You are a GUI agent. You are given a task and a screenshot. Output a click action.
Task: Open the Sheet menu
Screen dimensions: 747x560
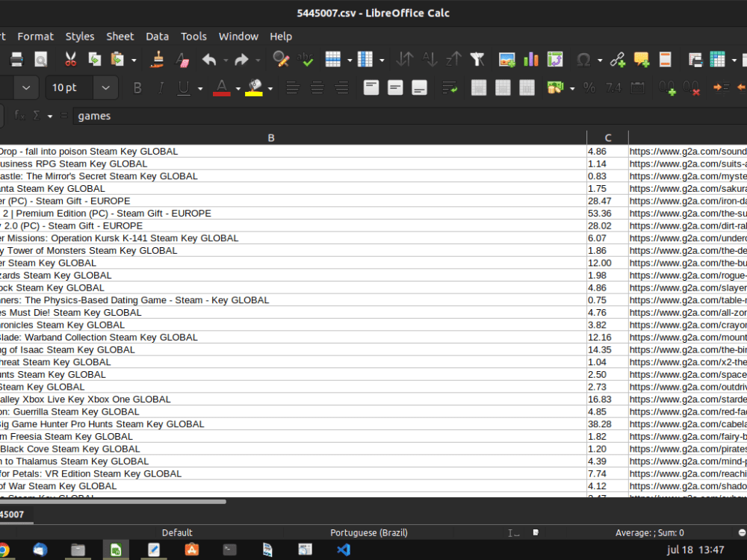coord(120,36)
